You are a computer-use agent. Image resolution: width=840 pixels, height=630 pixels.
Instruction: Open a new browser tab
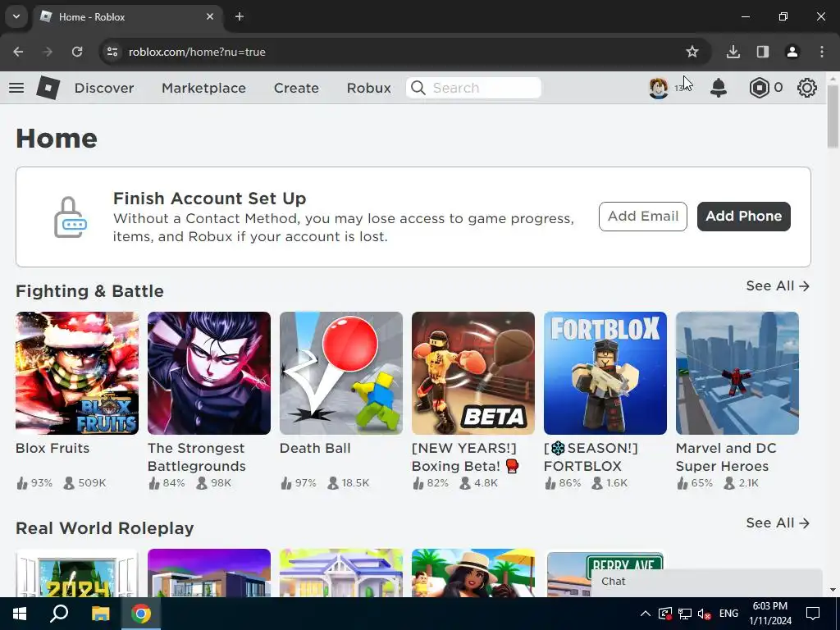(240, 16)
